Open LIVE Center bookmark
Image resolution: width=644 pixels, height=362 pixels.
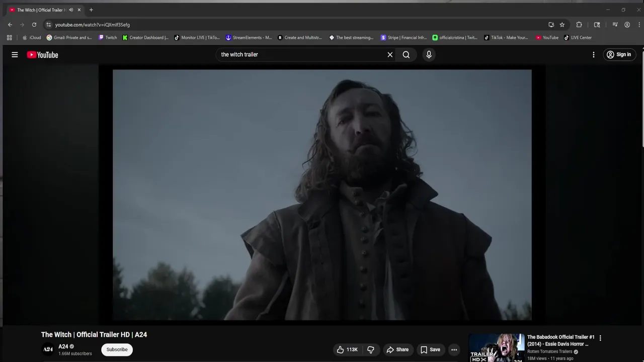(578, 38)
